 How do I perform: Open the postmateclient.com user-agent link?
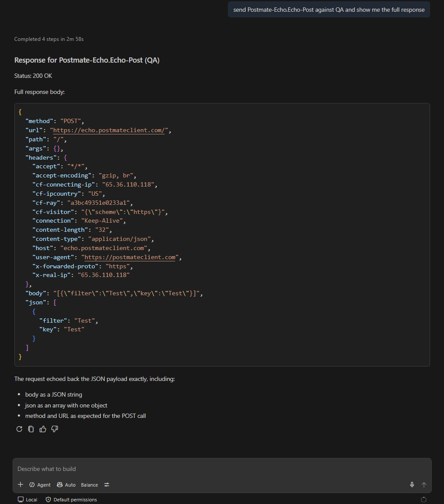coord(130,257)
